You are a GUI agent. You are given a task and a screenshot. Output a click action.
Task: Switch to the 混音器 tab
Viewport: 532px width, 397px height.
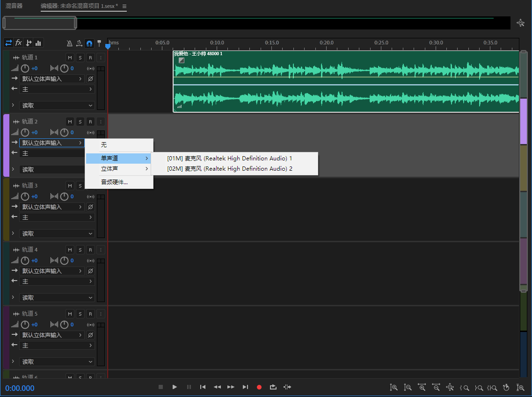pyautogui.click(x=14, y=6)
